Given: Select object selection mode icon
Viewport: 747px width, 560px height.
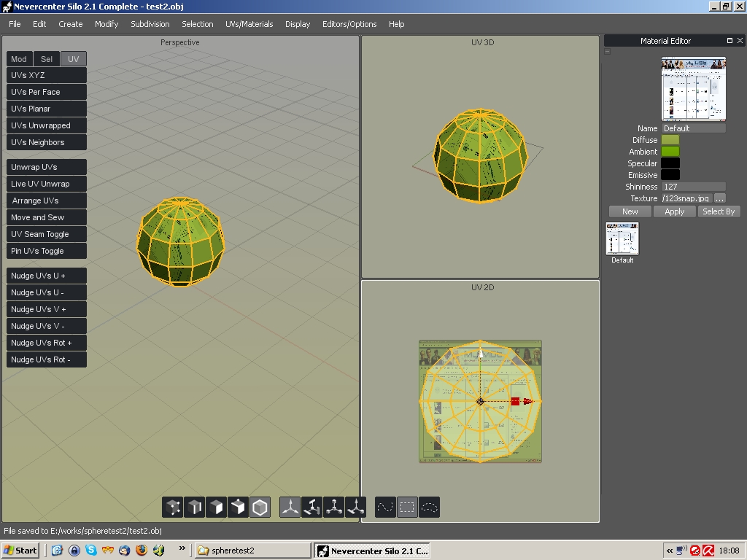Looking at the screenshot, I should coord(260,507).
